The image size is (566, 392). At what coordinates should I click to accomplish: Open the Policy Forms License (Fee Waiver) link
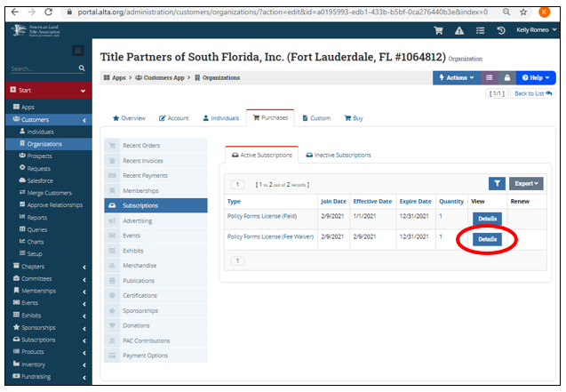pyautogui.click(x=270, y=236)
